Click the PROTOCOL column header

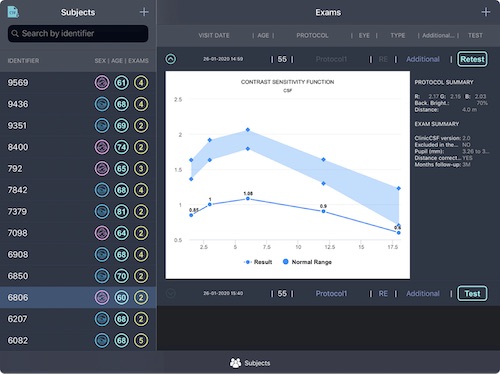coord(312,35)
